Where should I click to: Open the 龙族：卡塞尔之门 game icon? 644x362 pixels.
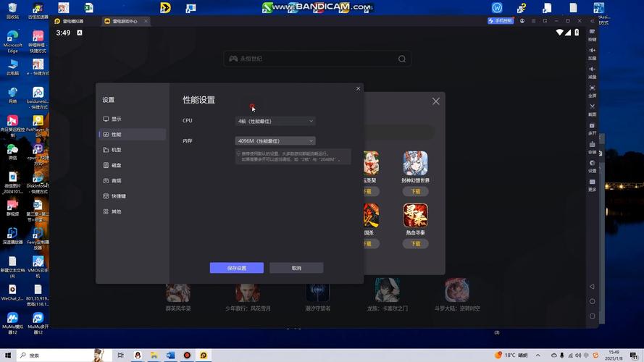point(388,290)
